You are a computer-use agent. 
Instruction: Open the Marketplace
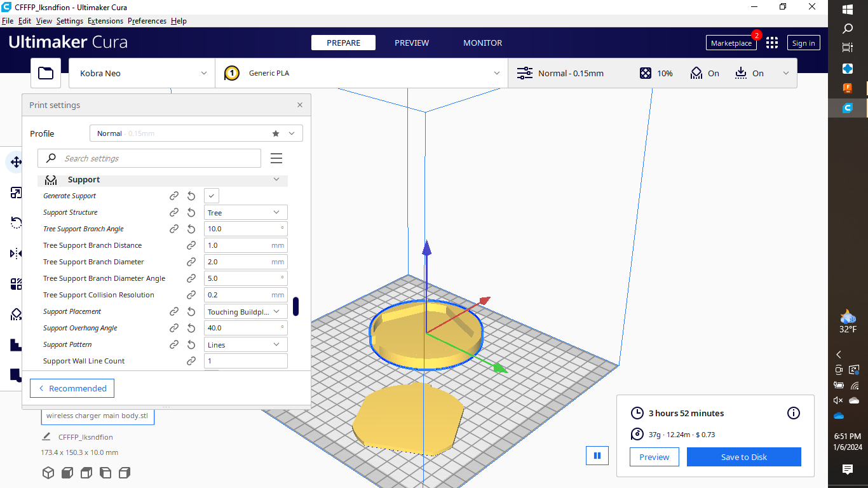click(x=731, y=43)
